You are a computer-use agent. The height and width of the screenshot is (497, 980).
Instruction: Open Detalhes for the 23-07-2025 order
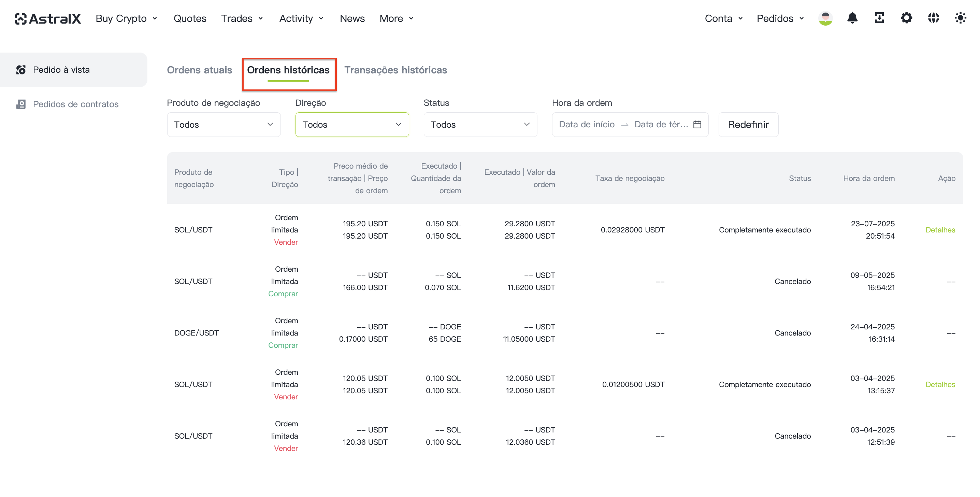tap(940, 230)
